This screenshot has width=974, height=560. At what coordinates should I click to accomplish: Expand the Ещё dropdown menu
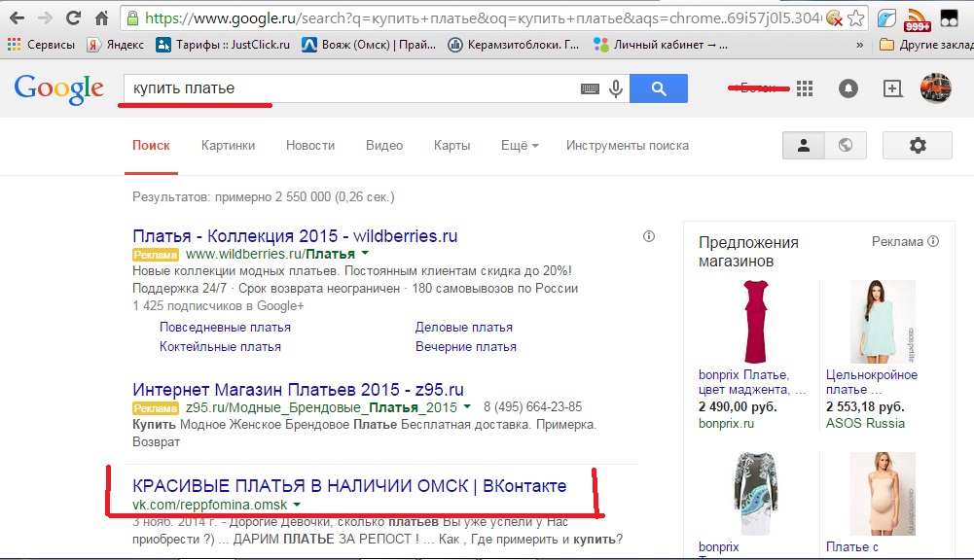520,145
